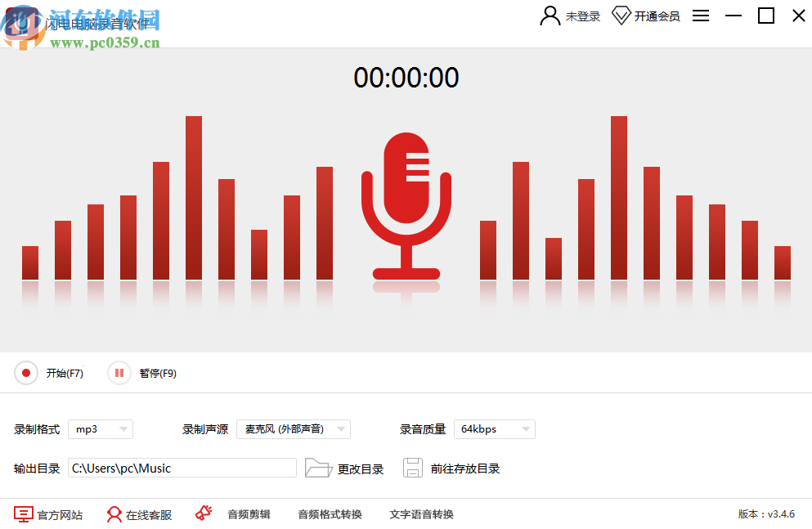Click the folder icon beside 更改目录

319,468
